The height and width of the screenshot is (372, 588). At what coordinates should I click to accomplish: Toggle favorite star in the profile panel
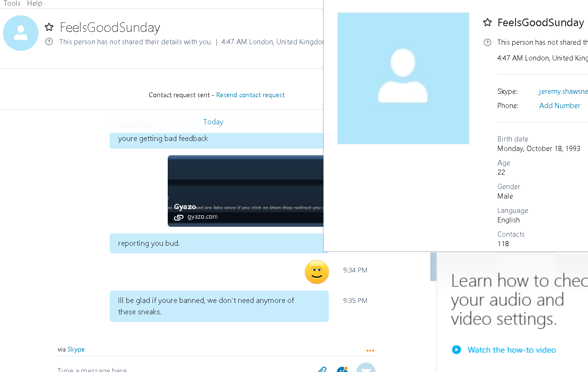pyautogui.click(x=487, y=22)
